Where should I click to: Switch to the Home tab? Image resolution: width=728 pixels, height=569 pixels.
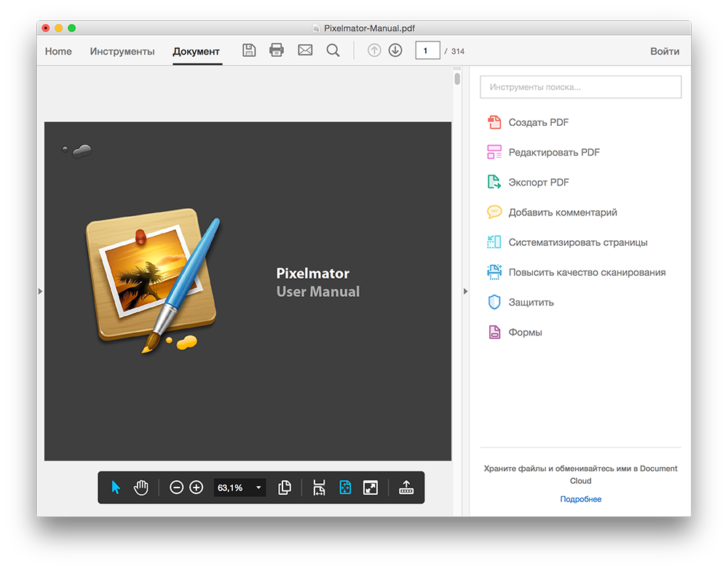tap(58, 52)
